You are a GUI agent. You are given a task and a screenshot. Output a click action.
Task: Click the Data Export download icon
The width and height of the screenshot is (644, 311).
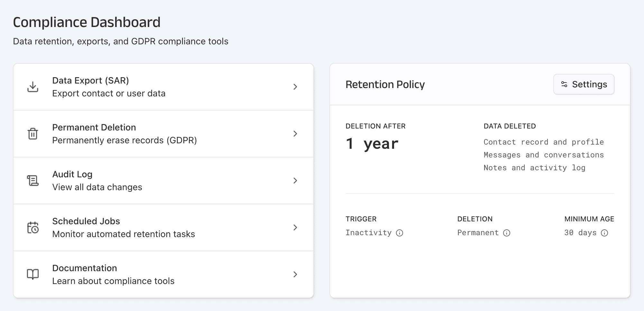[33, 87]
